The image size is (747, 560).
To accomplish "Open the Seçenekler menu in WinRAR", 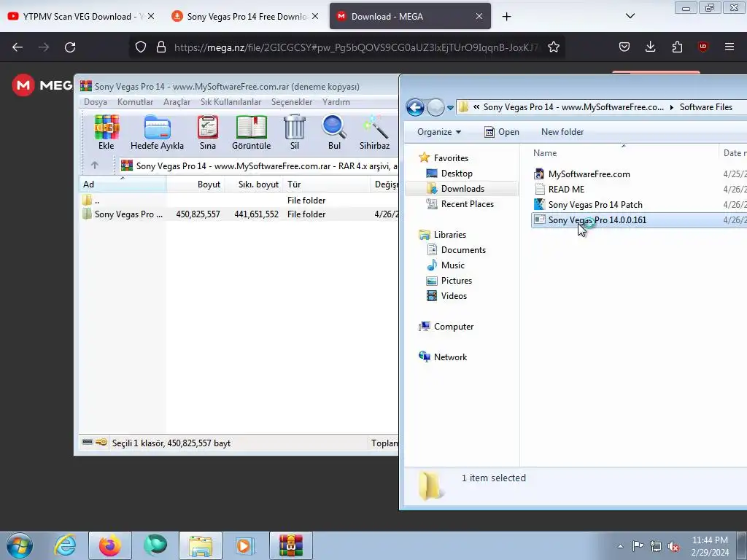I will point(292,102).
